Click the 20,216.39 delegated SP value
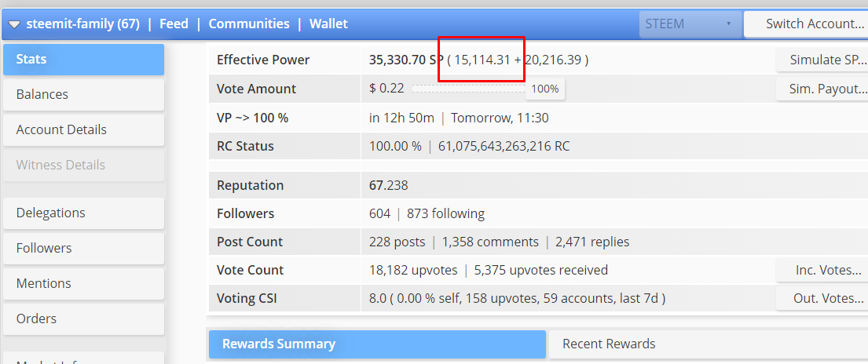 point(553,60)
